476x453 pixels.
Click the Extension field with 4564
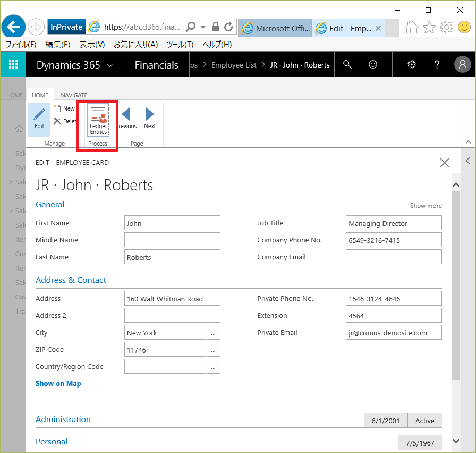click(394, 316)
